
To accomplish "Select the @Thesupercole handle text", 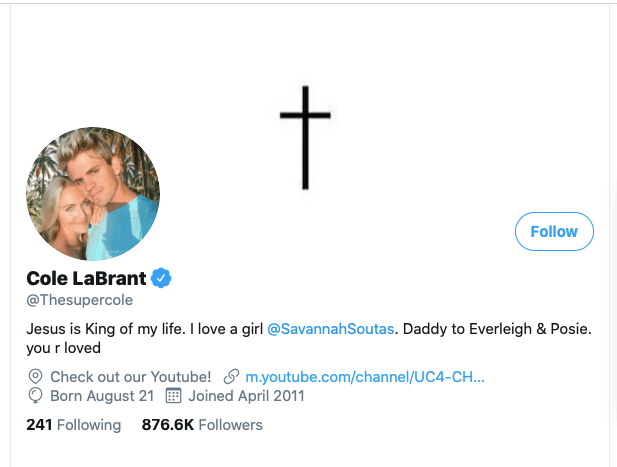I will (x=80, y=300).
